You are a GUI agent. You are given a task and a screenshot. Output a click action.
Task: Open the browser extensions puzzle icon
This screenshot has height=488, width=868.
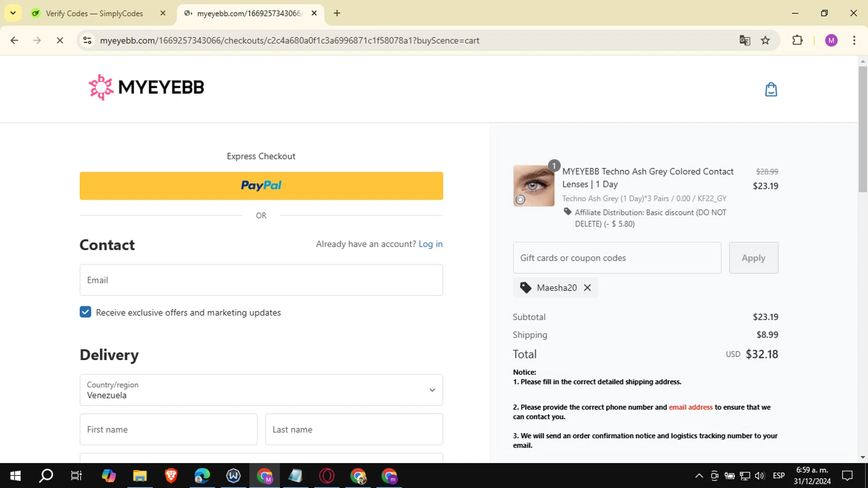(x=797, y=41)
